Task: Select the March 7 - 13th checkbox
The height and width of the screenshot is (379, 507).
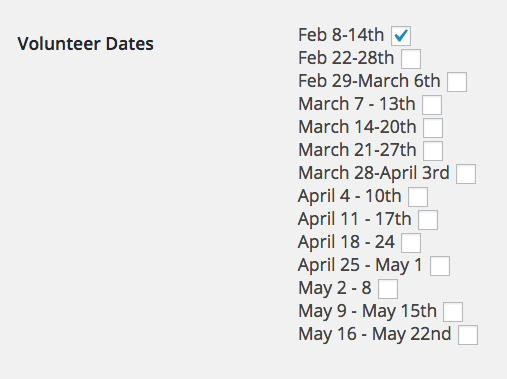Action: (432, 105)
